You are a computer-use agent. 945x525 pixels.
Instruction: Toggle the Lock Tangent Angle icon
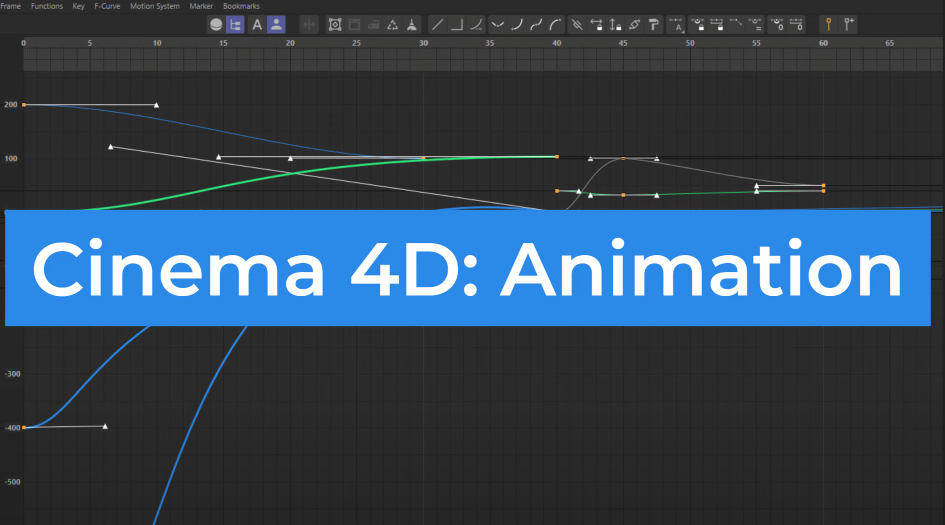tap(596, 24)
